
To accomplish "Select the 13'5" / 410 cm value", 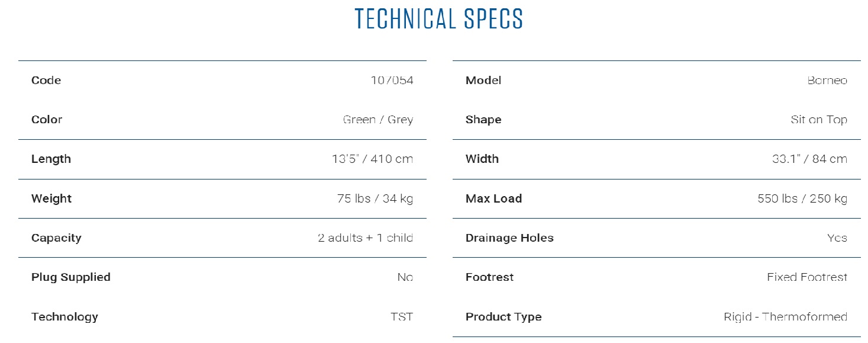I will 372,159.
